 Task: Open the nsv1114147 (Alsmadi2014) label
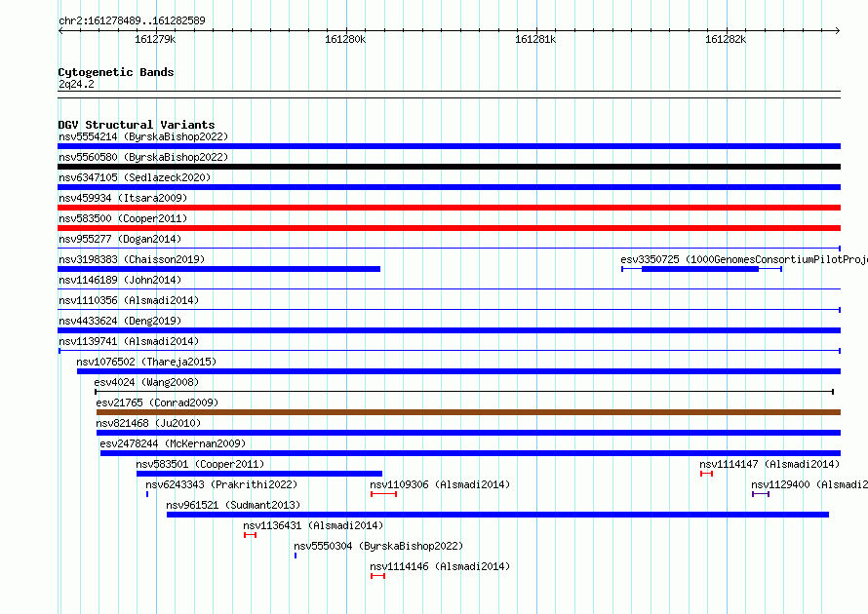[769, 464]
